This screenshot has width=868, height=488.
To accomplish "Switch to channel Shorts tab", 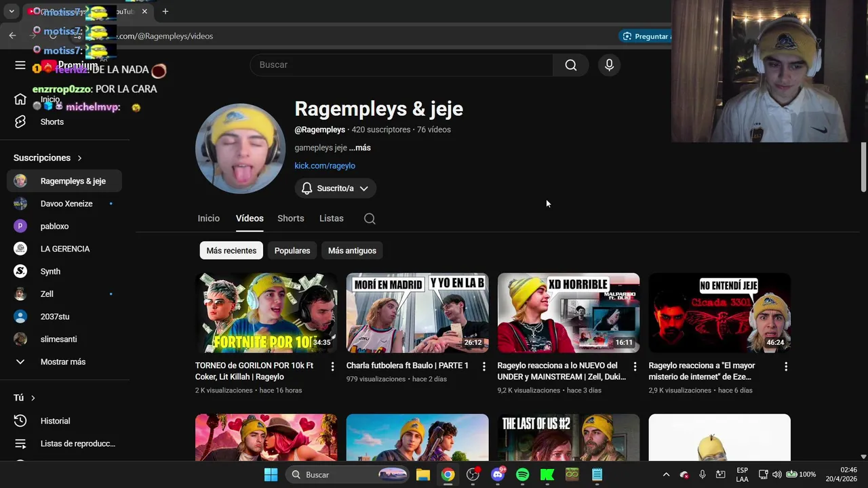I will click(x=290, y=218).
